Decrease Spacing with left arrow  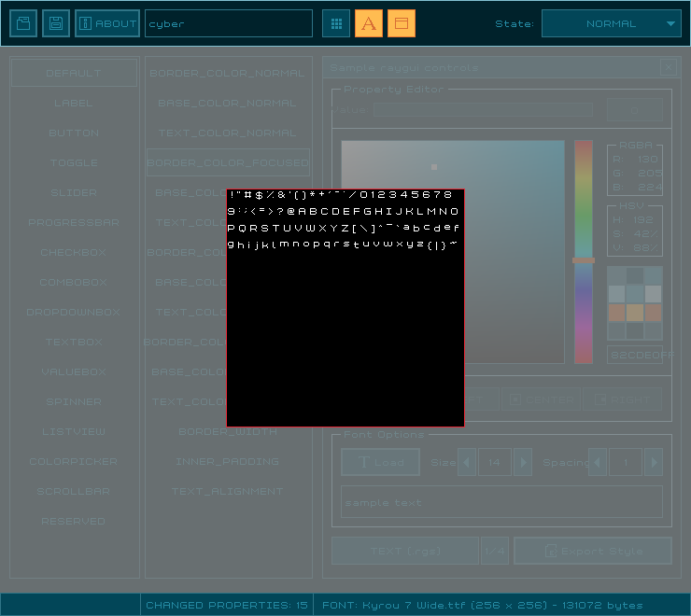[x=599, y=462]
